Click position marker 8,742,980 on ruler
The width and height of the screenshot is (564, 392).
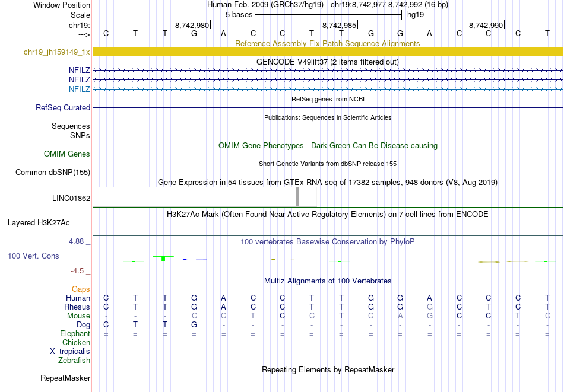point(192,25)
